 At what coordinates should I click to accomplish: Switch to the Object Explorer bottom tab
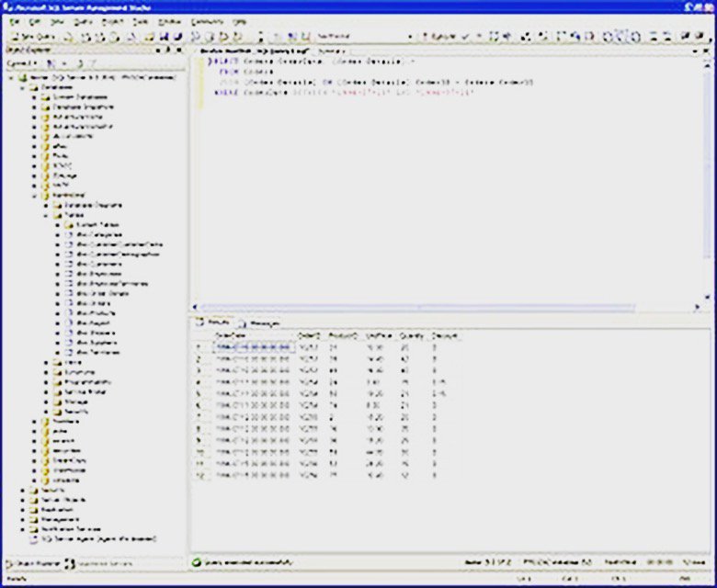[34, 564]
